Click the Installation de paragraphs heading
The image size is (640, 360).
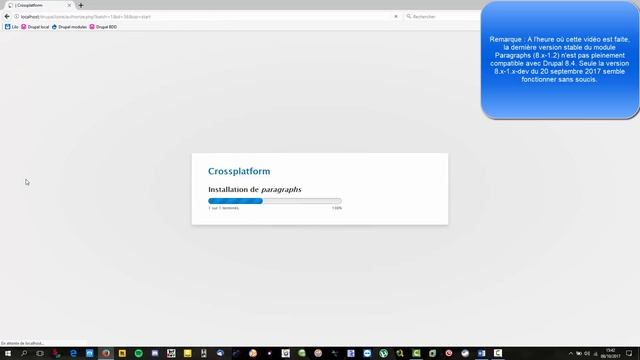click(x=255, y=189)
